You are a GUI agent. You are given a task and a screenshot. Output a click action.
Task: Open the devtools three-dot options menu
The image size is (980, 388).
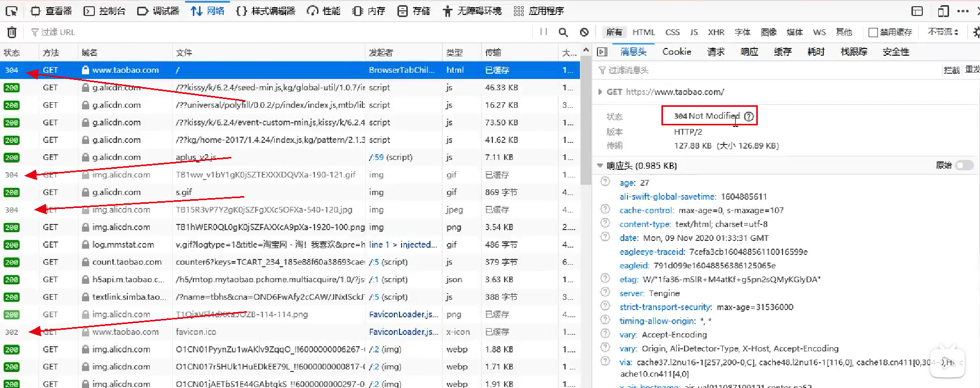click(962, 11)
